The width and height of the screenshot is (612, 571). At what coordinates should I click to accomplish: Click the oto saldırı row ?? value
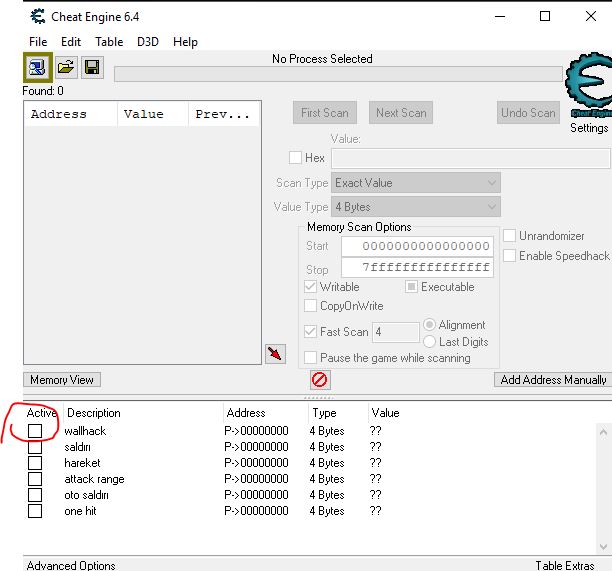point(375,495)
